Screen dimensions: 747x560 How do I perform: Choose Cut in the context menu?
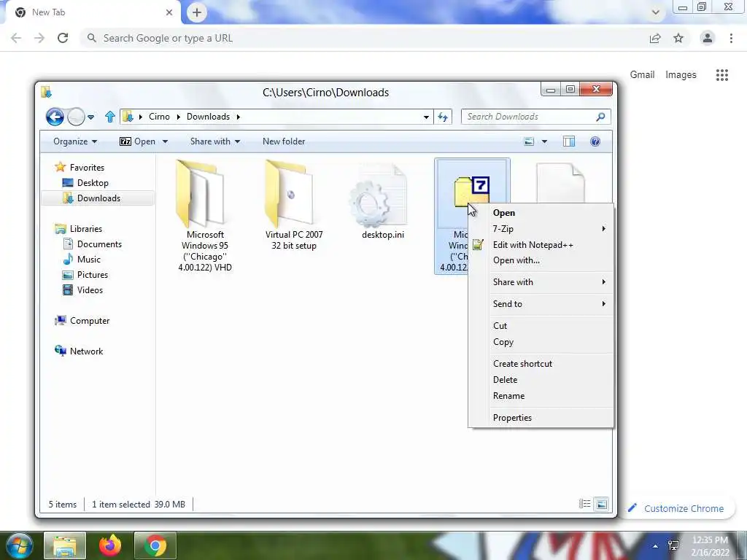tap(541, 326)
